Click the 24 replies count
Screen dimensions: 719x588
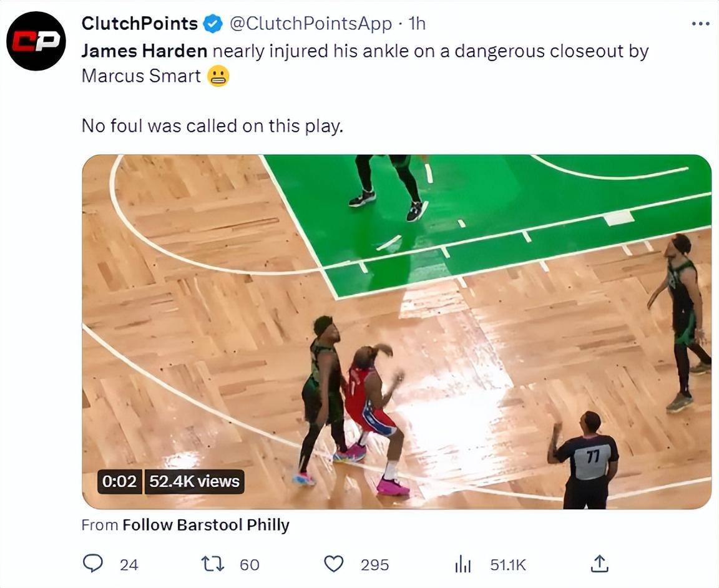click(x=129, y=565)
